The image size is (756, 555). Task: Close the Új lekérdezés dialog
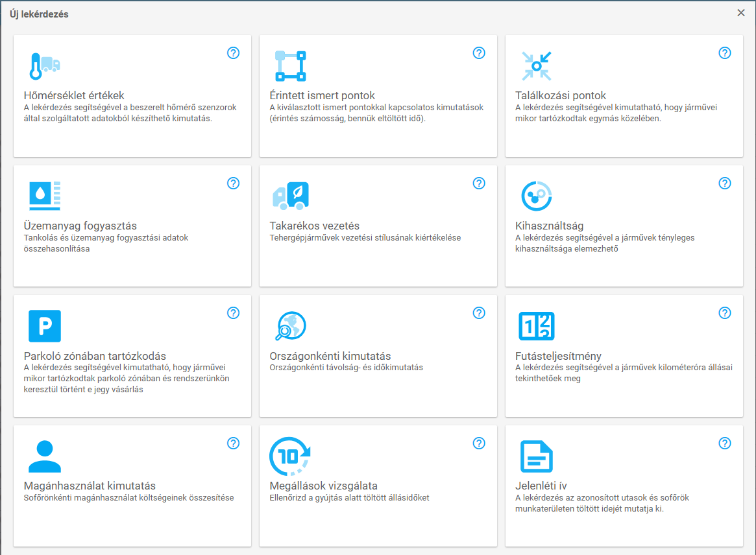(x=741, y=13)
